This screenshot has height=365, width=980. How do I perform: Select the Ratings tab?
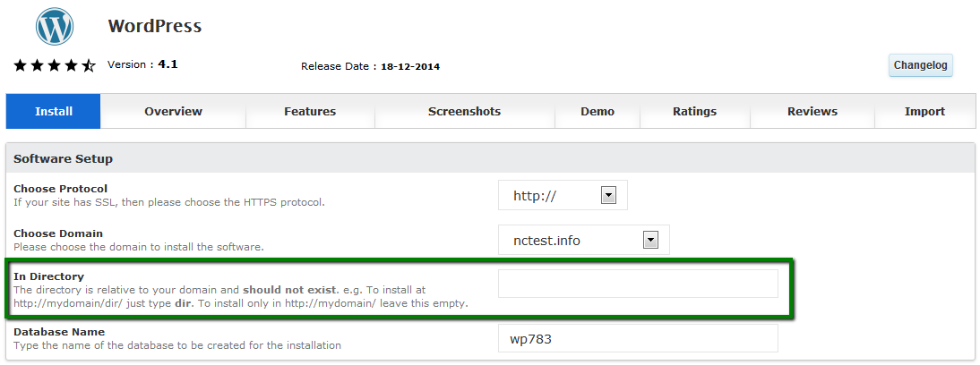[x=695, y=112]
